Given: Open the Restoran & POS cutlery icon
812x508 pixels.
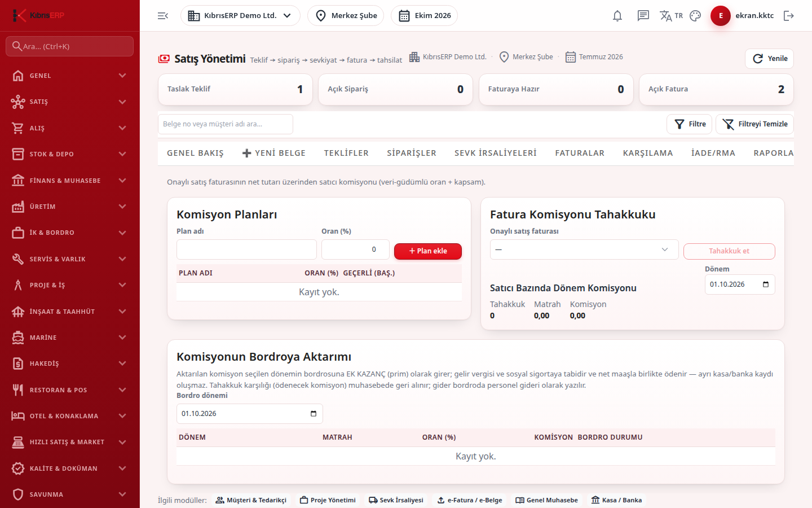Looking at the screenshot, I should (18, 390).
